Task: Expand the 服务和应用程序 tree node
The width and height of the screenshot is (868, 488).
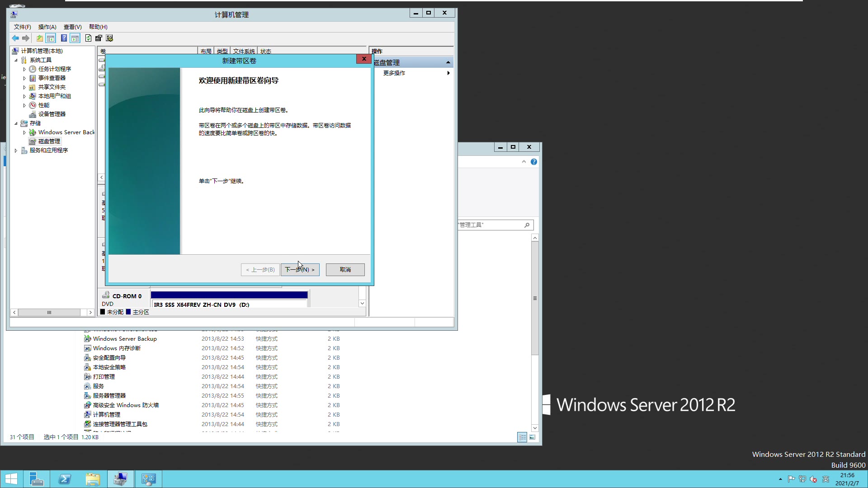Action: pos(16,150)
